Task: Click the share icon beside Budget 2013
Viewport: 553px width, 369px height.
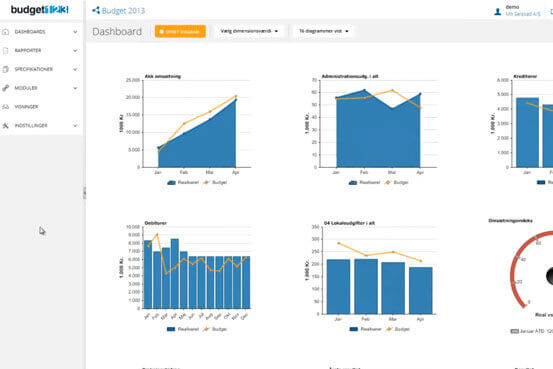Action: click(x=96, y=11)
